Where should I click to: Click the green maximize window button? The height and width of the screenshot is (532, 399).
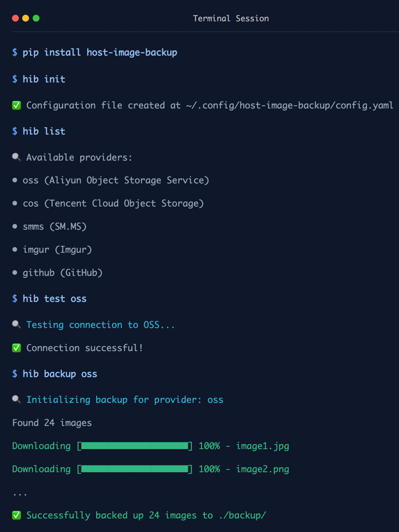point(36,18)
